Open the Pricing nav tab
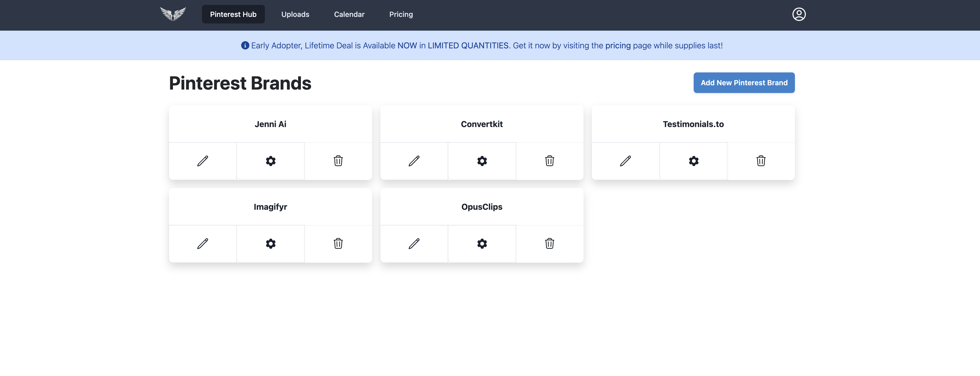Image resolution: width=980 pixels, height=376 pixels. (x=401, y=15)
